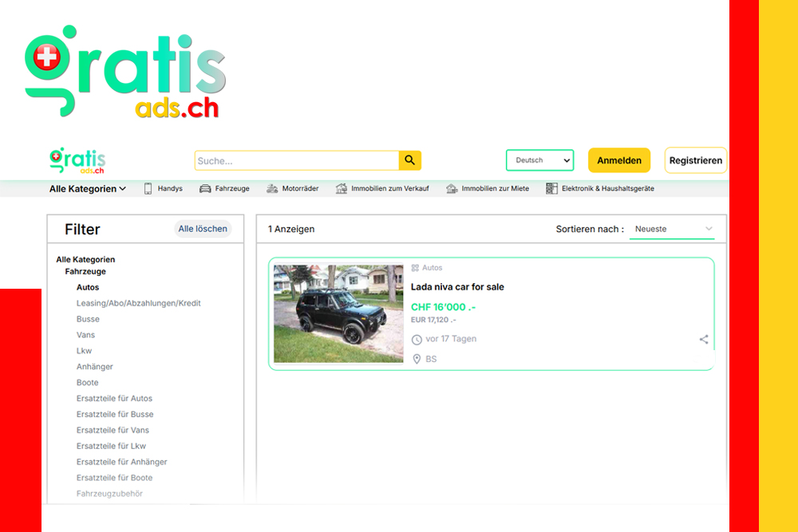Select the Handys phone icon
The width and height of the screenshot is (798, 532).
(x=147, y=188)
